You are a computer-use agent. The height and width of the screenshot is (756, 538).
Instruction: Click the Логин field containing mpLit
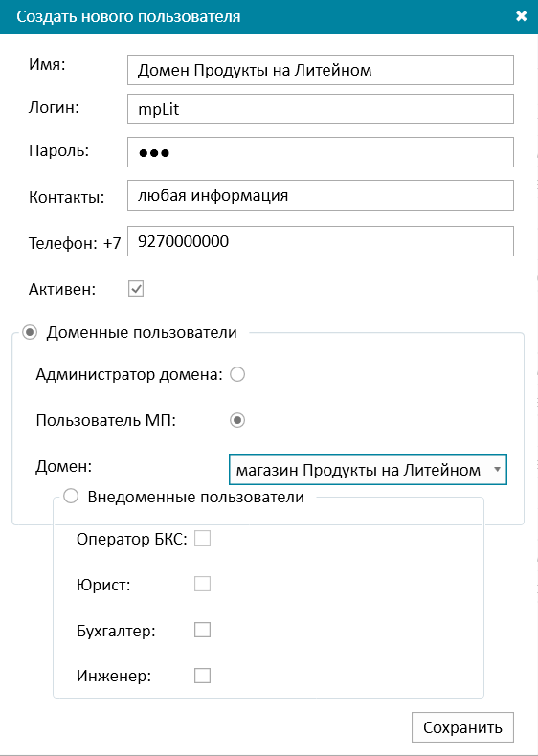point(321,109)
